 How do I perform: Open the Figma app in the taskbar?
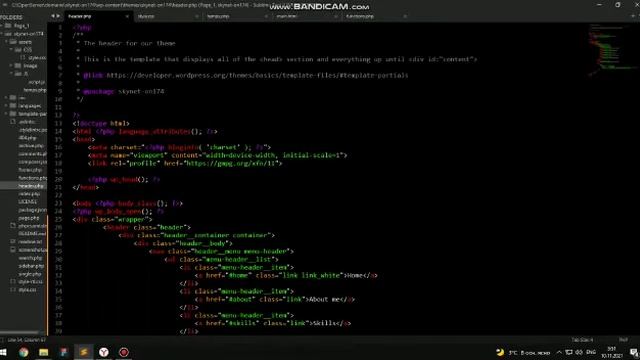64,352
